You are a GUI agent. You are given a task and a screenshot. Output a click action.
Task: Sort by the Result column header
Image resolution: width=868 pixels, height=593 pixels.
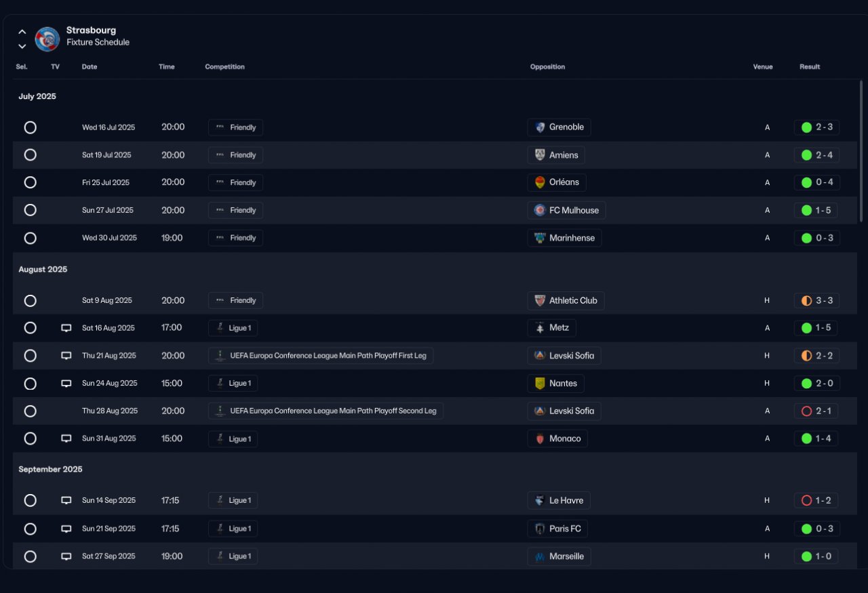tap(810, 67)
